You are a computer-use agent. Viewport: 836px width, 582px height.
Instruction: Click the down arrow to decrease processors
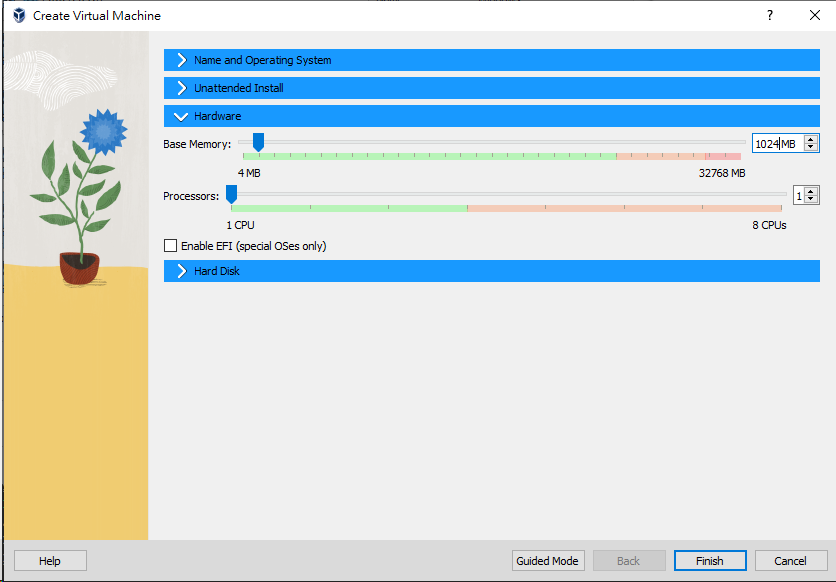(811, 199)
